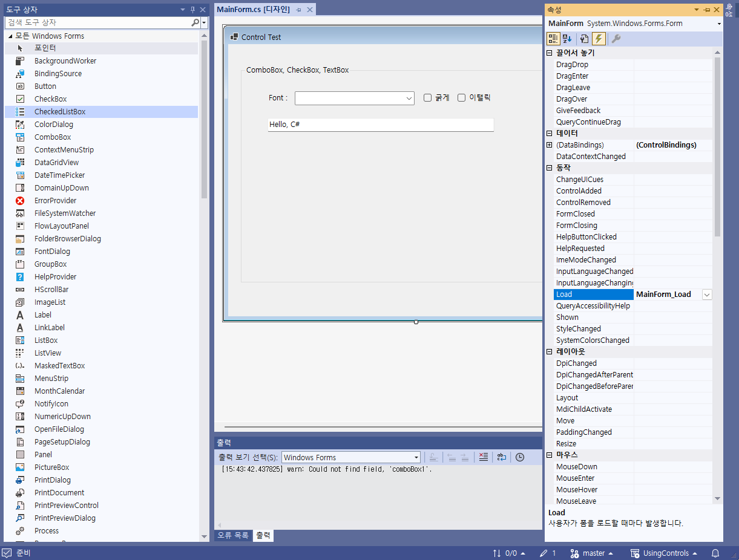This screenshot has height=560, width=739.
Task: Show the Events lightning-bolt view
Action: [x=599, y=39]
